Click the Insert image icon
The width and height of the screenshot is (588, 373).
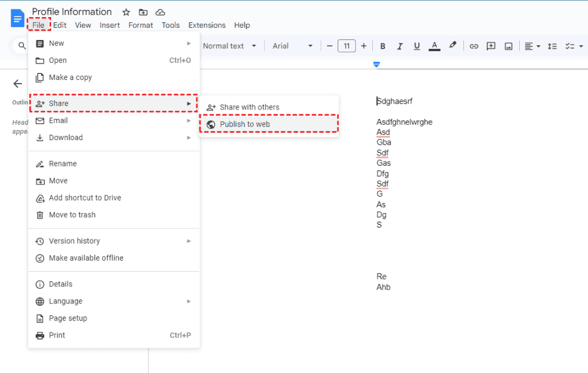click(x=509, y=46)
